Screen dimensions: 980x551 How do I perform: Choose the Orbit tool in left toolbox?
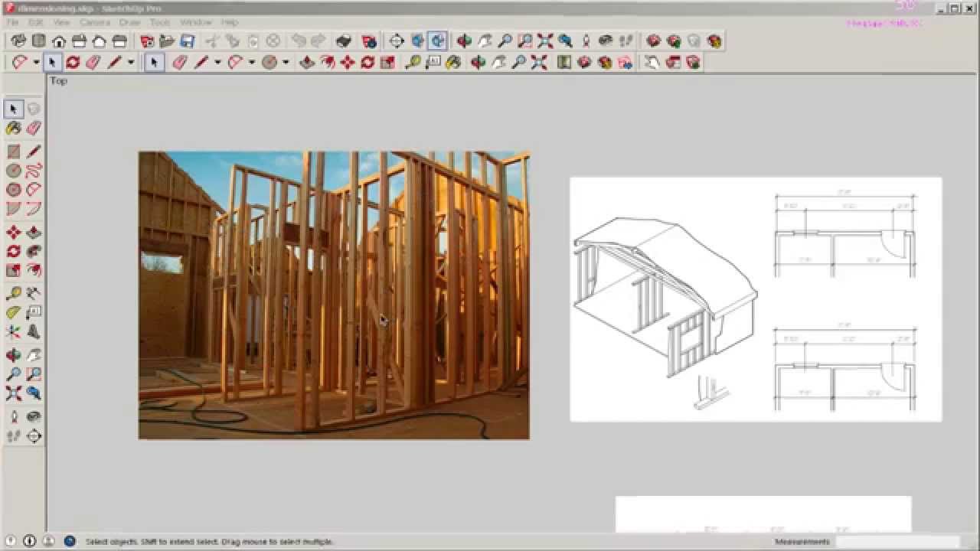coord(14,355)
